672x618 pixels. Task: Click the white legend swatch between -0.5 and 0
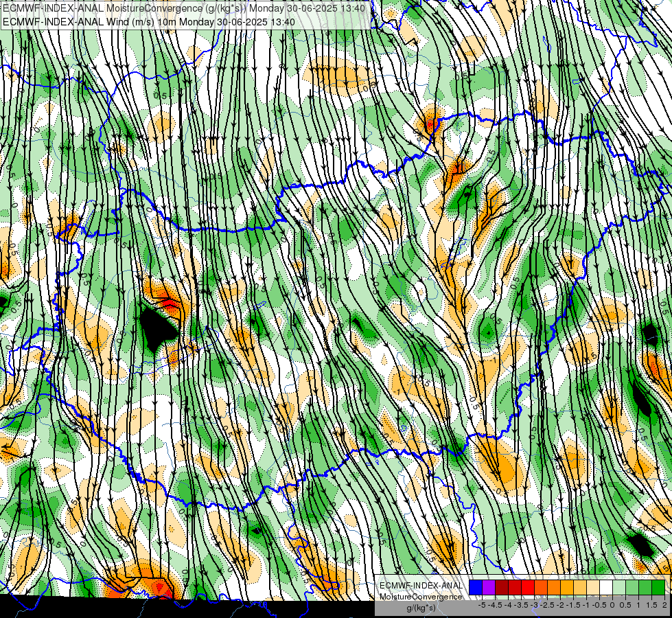pos(606,587)
